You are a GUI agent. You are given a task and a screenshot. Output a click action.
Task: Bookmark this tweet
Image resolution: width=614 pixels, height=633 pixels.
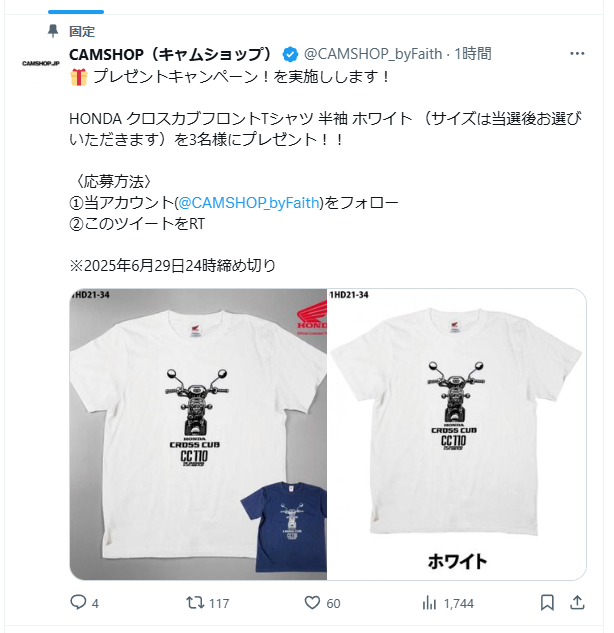547,603
